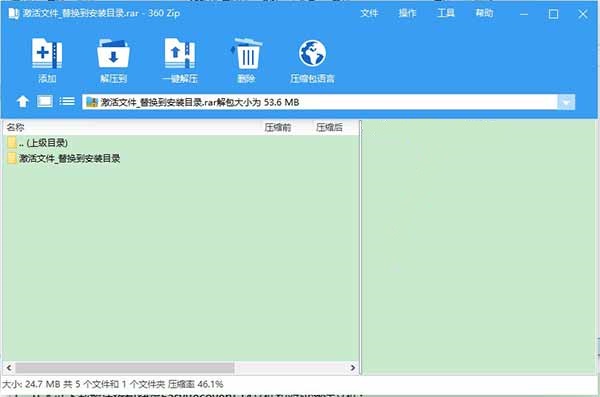Click the 删除 trash can icon
The image size is (600, 397).
[246, 54]
